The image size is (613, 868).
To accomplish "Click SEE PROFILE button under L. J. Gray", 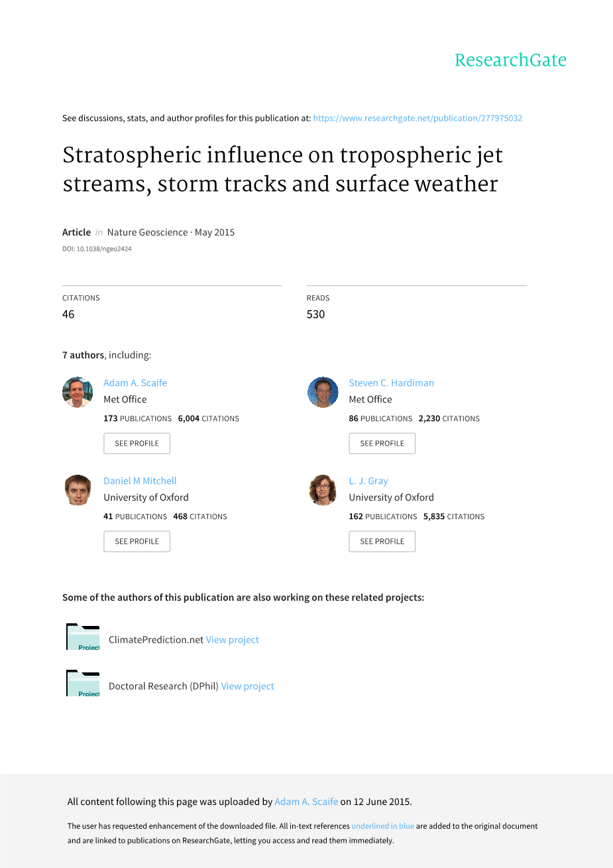I will (382, 542).
